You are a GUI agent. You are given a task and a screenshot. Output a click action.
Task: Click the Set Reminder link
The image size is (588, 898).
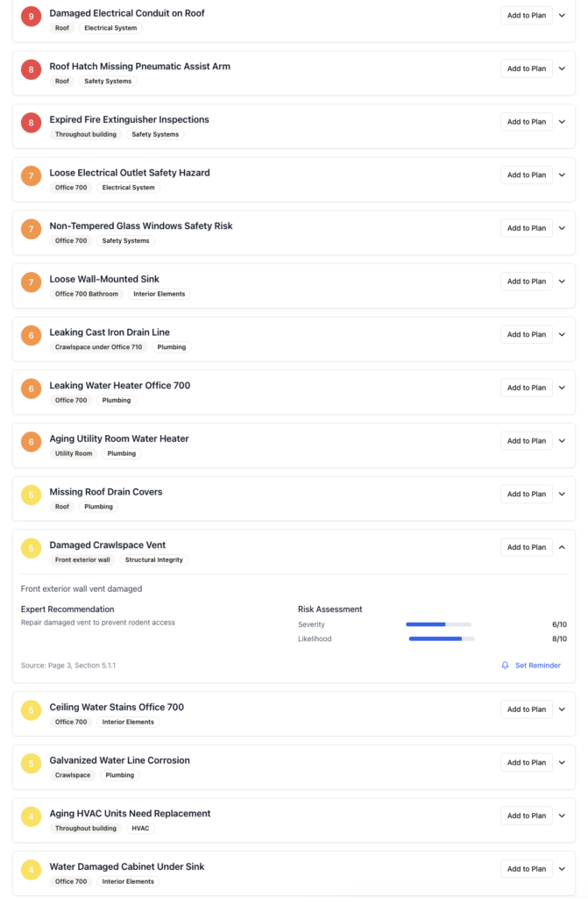537,666
